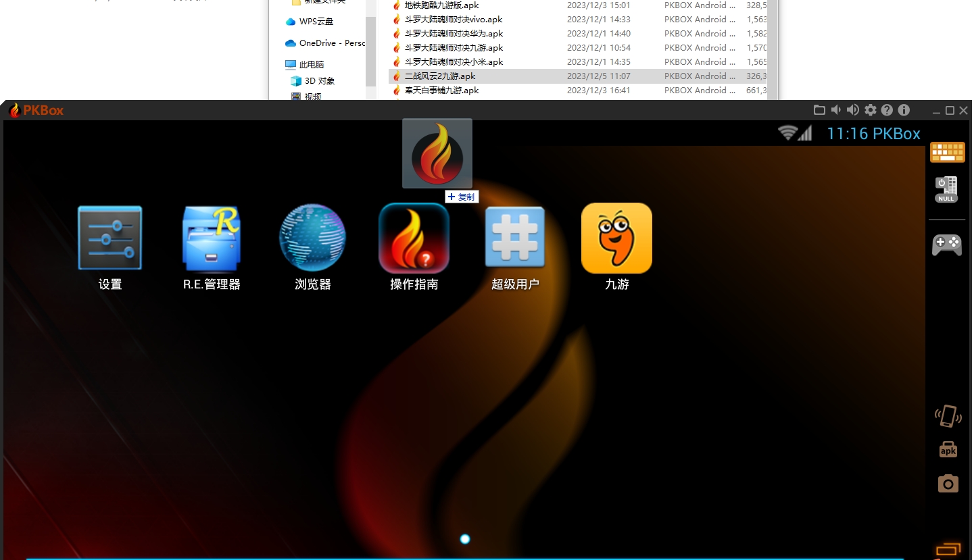The height and width of the screenshot is (560, 974).
Task: Launch the 超级用户 superuser app
Action: pyautogui.click(x=515, y=237)
